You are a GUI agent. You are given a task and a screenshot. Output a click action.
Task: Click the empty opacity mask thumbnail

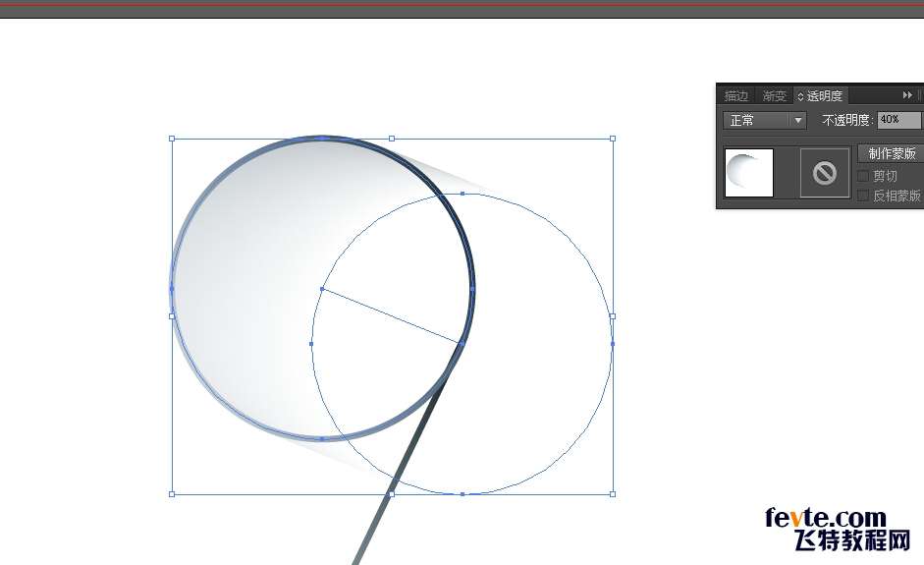[x=825, y=173]
